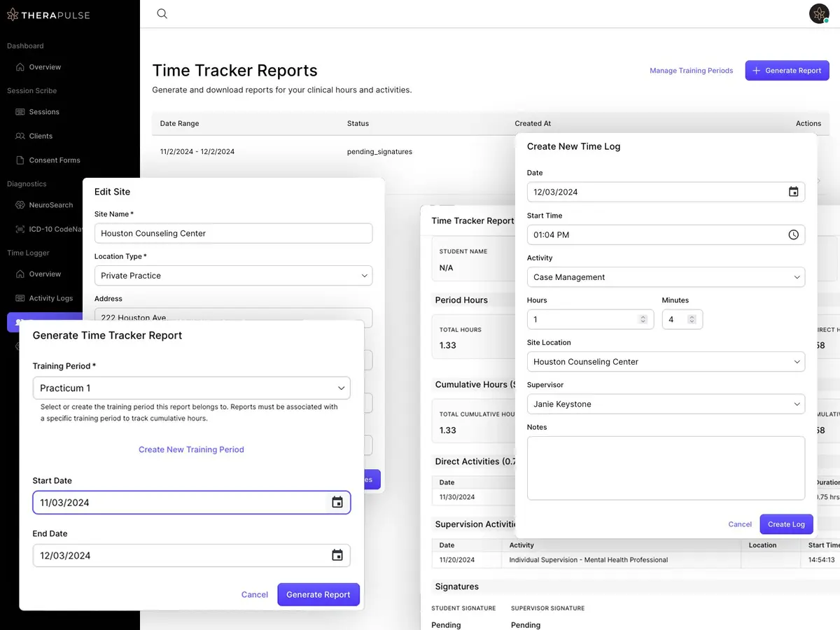The image size is (840, 630).
Task: Click the Sessions sidebar icon
Action: [20, 112]
